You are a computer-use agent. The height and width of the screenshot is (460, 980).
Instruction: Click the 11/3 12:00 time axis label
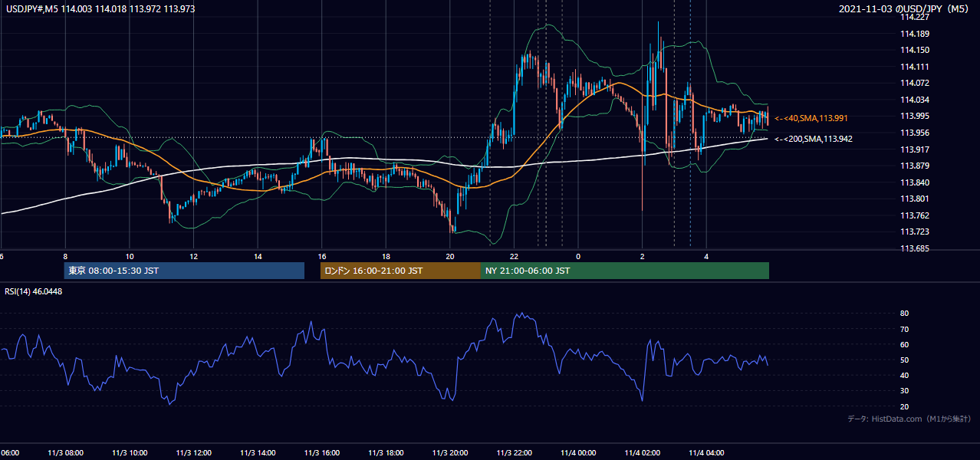[x=193, y=453]
